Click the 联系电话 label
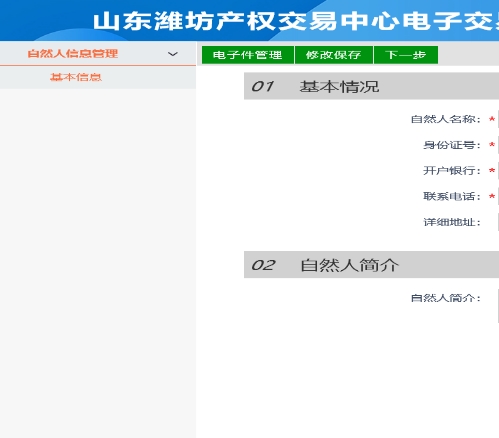This screenshot has height=438, width=499. (x=452, y=196)
